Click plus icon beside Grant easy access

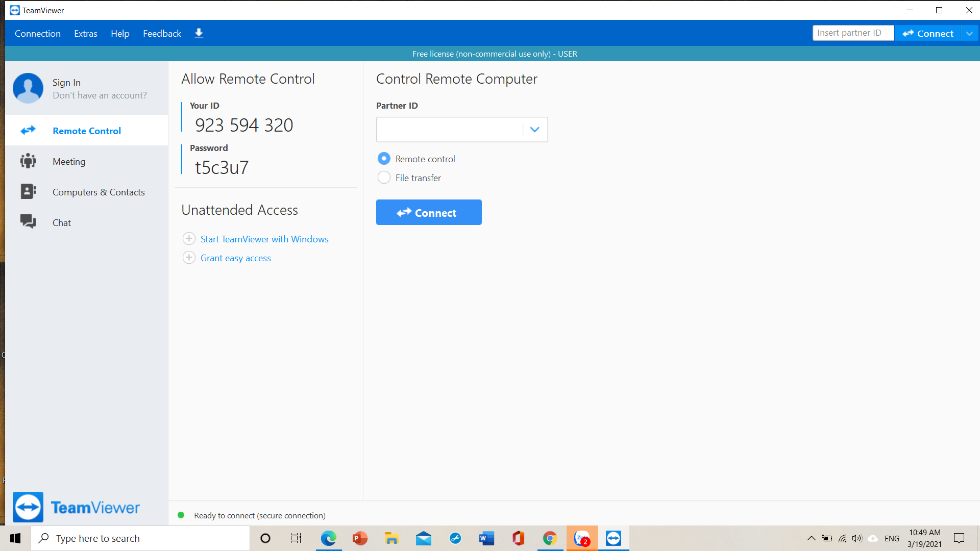[189, 257]
